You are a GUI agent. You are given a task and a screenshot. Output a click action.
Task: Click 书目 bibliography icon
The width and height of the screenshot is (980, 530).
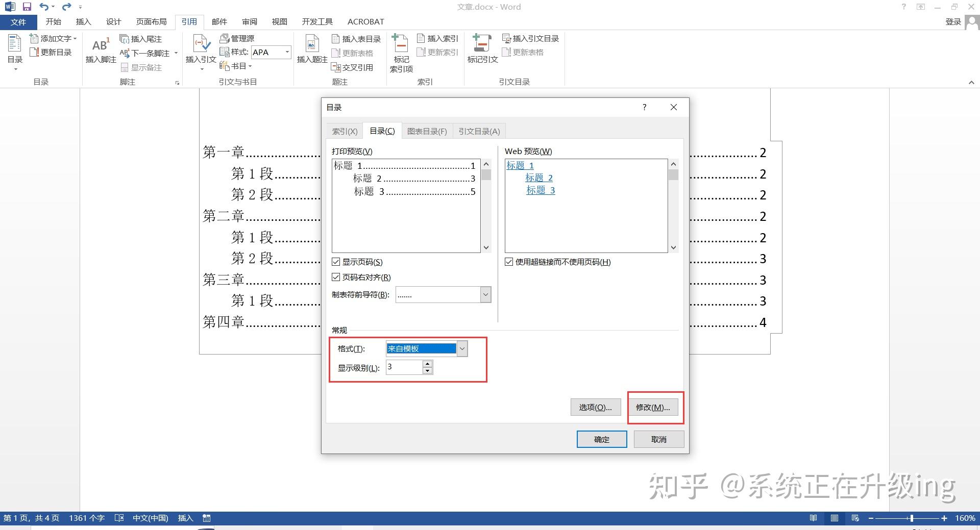click(224, 66)
